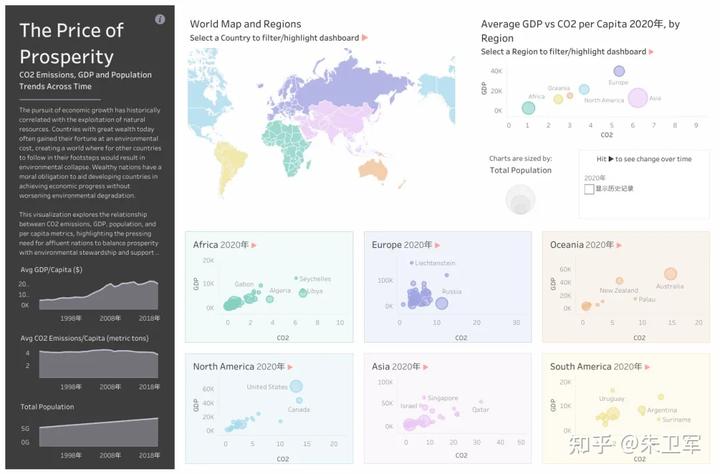Open the info icon in the dark sidebar
Image resolution: width=720 pixels, height=474 pixels.
160,19
